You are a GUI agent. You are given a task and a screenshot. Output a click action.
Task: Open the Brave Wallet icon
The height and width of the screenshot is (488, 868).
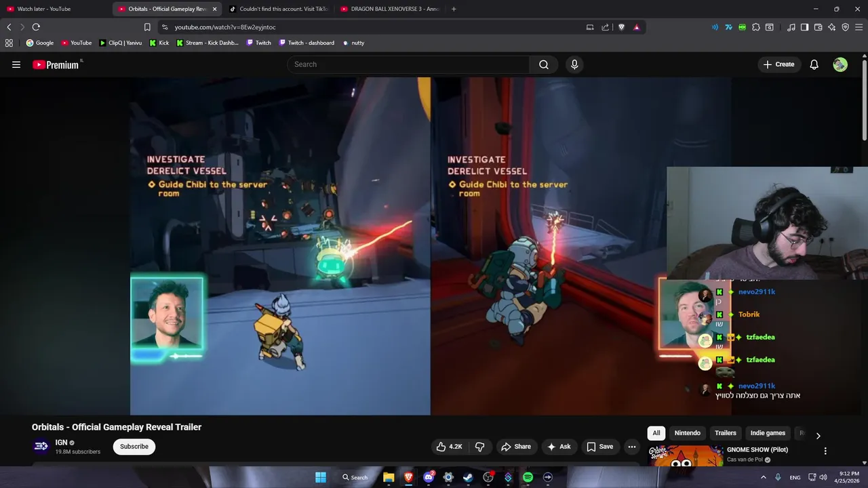pos(818,27)
